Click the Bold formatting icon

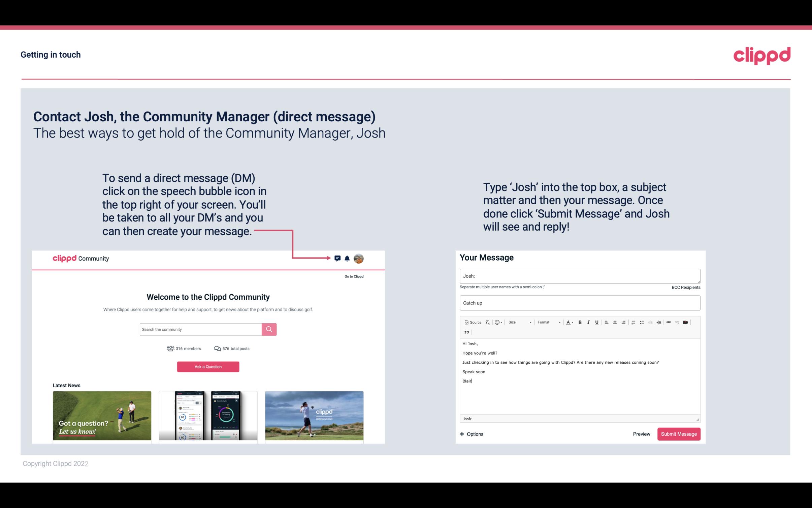[580, 322]
